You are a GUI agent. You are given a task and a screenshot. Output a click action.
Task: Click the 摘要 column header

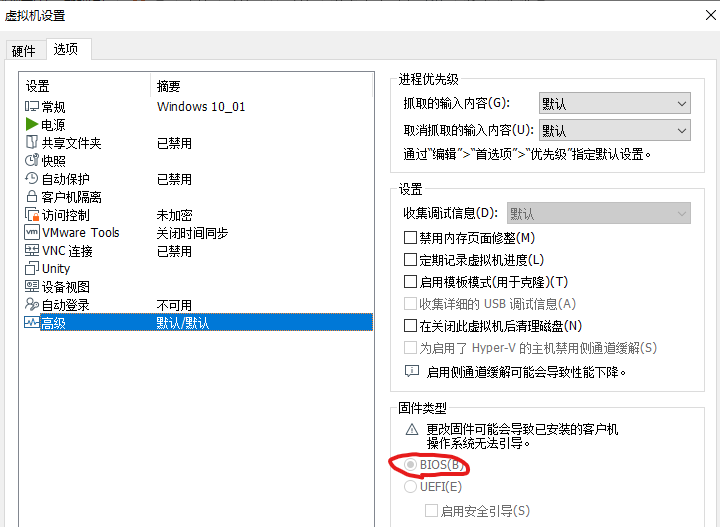coord(261,86)
